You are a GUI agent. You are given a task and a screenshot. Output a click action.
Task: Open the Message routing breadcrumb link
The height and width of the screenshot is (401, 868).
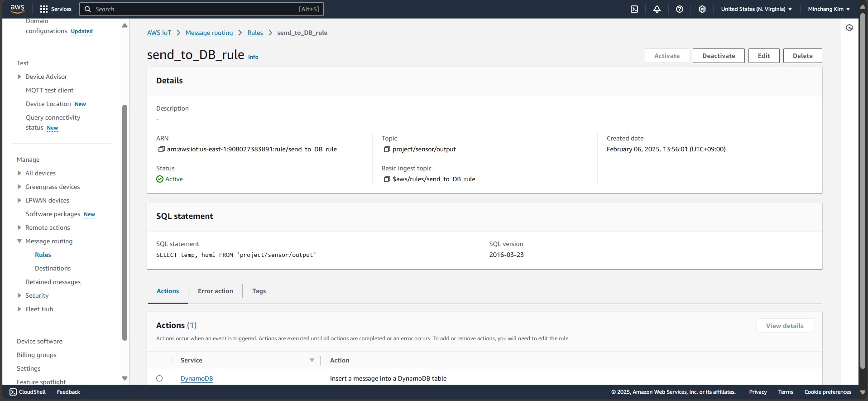pos(209,33)
